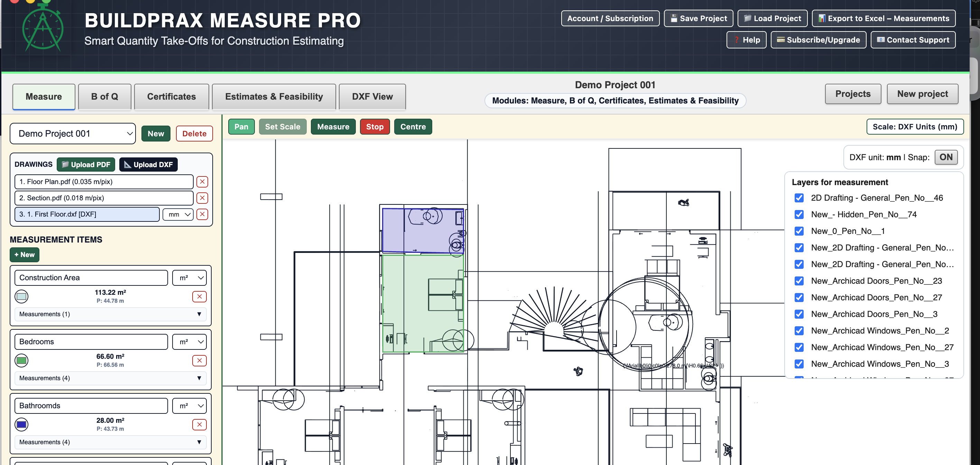Click the Load Project folder button
This screenshot has height=465, width=980.
pyautogui.click(x=772, y=18)
